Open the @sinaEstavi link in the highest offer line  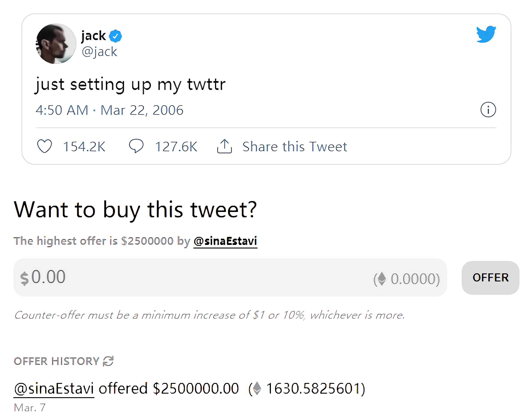point(225,241)
